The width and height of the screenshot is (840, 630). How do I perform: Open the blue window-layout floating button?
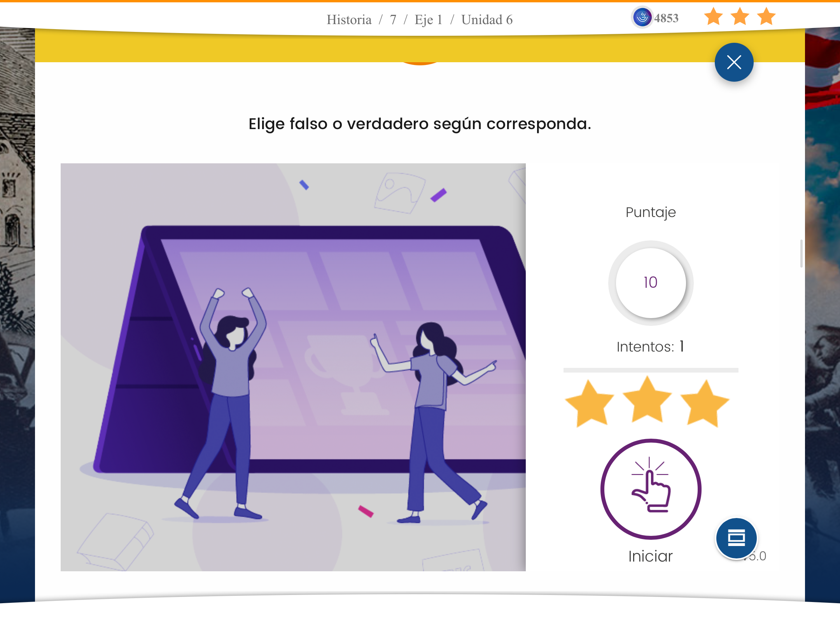tap(736, 538)
